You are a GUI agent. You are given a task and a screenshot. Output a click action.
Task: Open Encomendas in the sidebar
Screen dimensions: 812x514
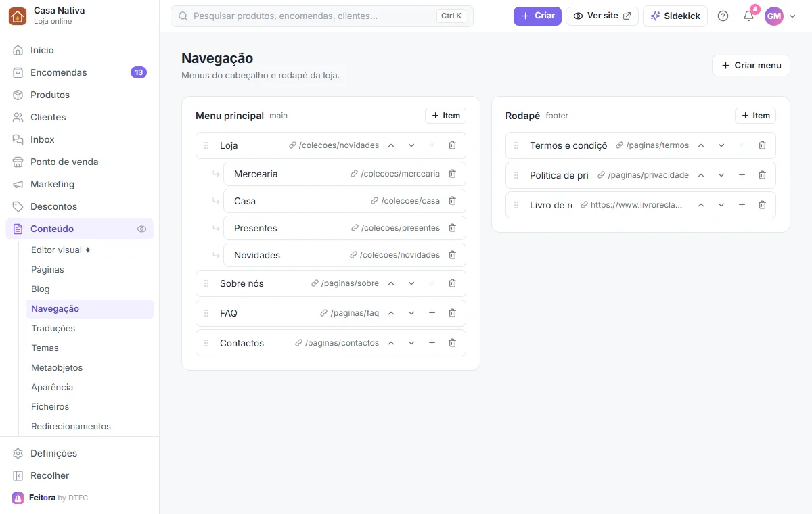[79, 72]
